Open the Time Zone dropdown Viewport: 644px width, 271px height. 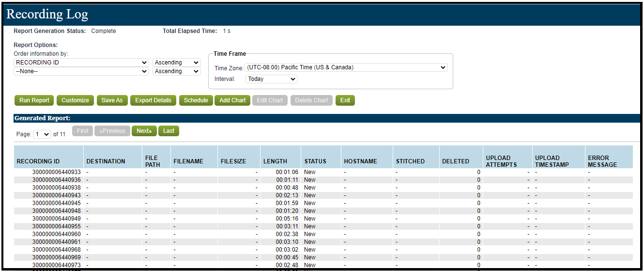(346, 67)
